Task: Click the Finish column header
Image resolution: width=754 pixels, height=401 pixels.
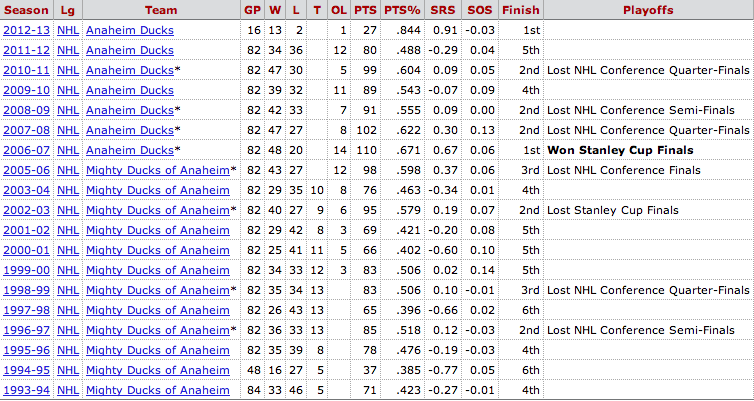Action: 520,10
